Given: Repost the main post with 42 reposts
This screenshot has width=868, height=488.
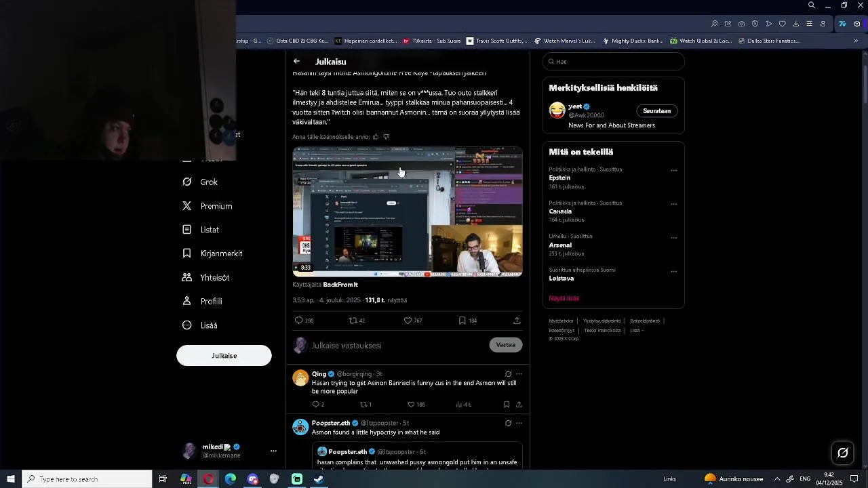Looking at the screenshot, I should coord(353,321).
